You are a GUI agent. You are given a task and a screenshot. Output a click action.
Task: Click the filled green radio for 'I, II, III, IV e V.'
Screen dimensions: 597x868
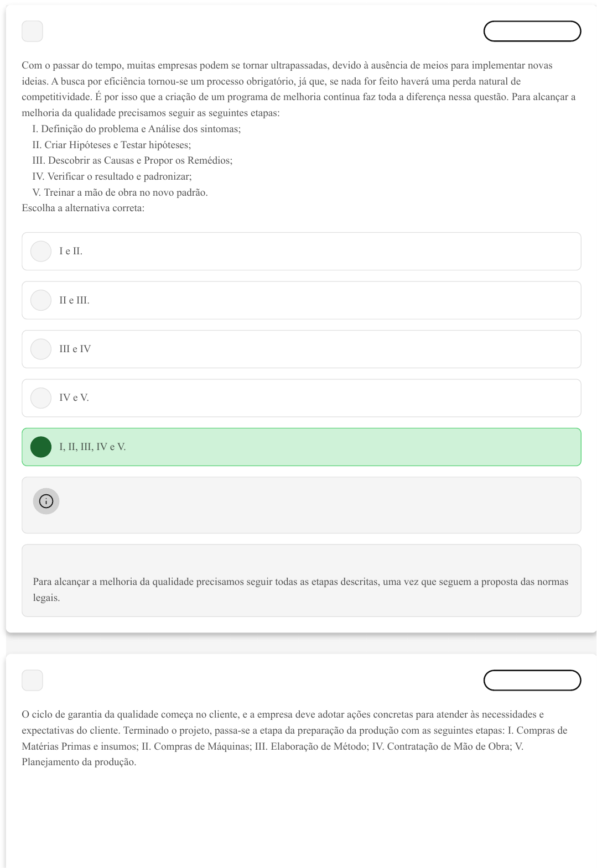tap(41, 447)
